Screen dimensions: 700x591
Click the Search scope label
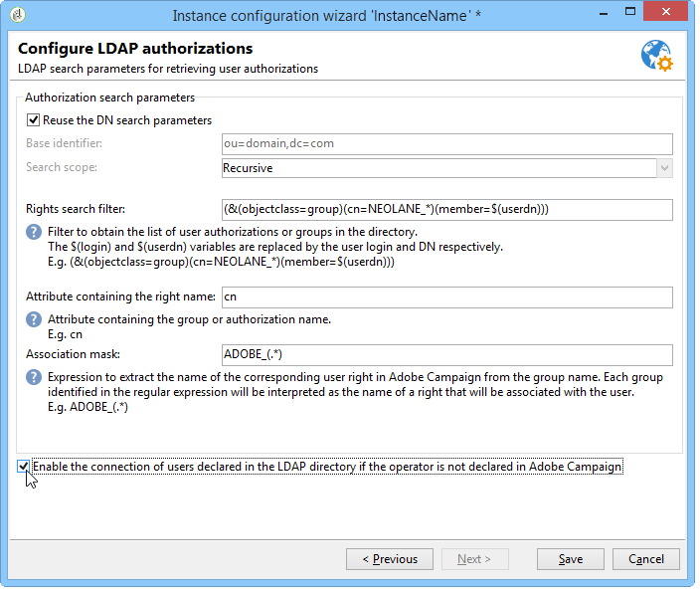pos(62,167)
